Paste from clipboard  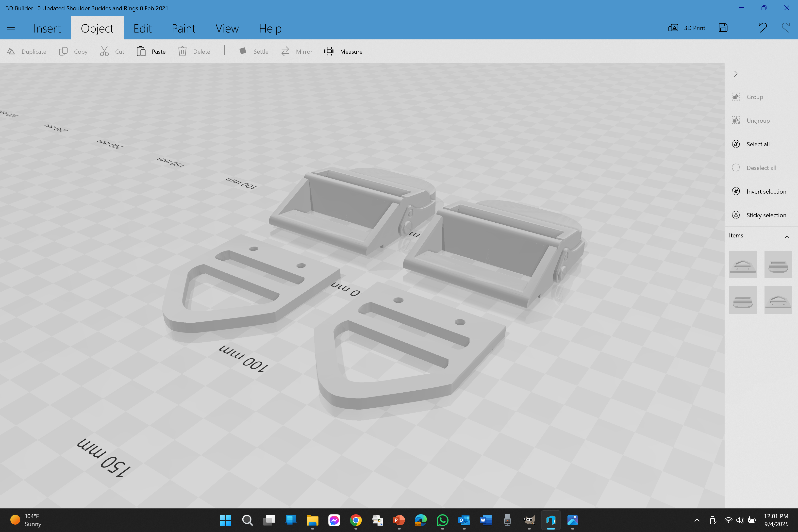pos(151,51)
